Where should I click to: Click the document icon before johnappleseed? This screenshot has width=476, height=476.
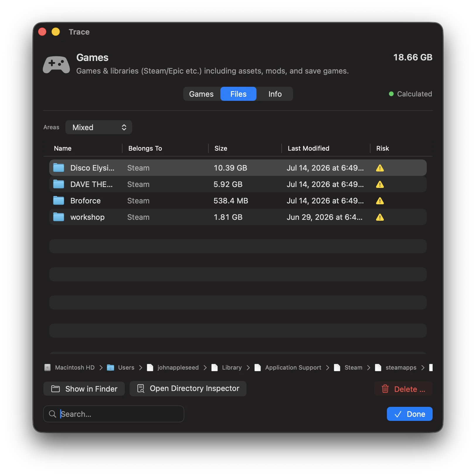150,368
